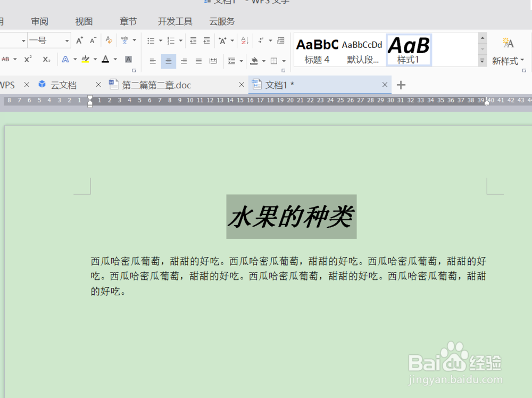Screen dimensions: 532x398
Task: Click the AZ sort icon
Action: (x=244, y=40)
